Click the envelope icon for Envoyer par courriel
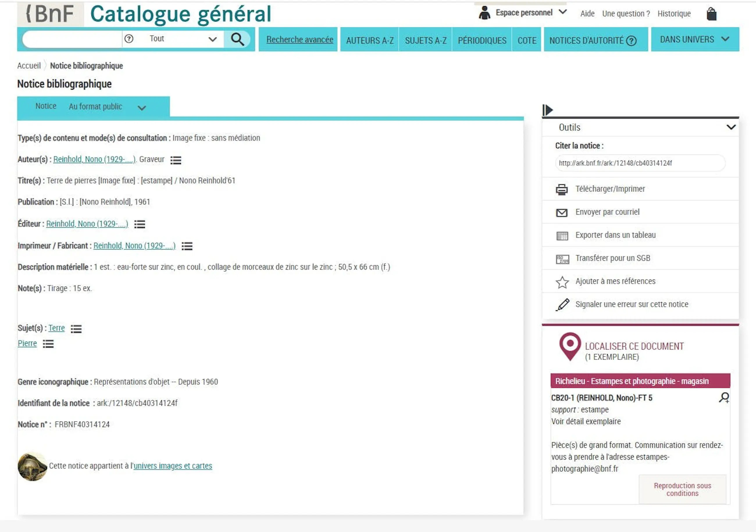The image size is (756, 532). tap(562, 213)
